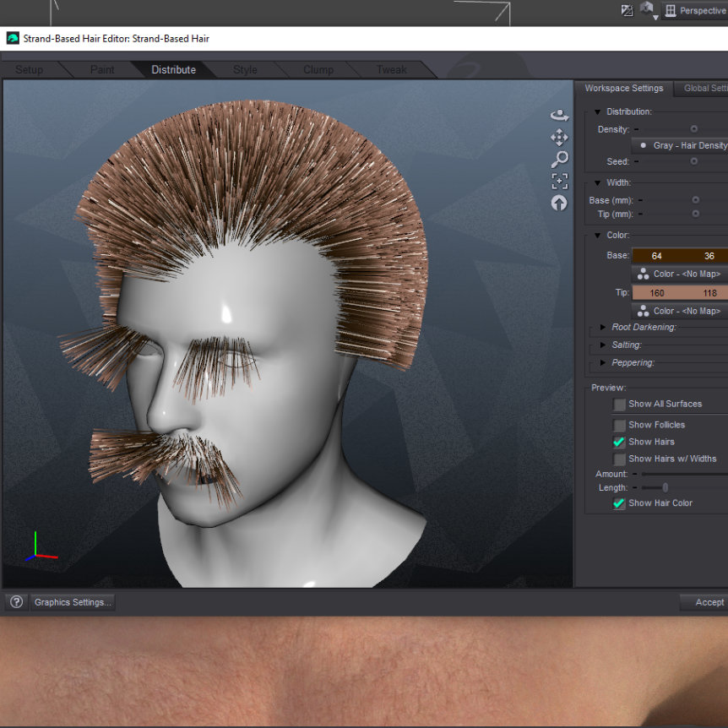The image size is (728, 728).
Task: Collapse the Distribution section
Action: pos(598,111)
